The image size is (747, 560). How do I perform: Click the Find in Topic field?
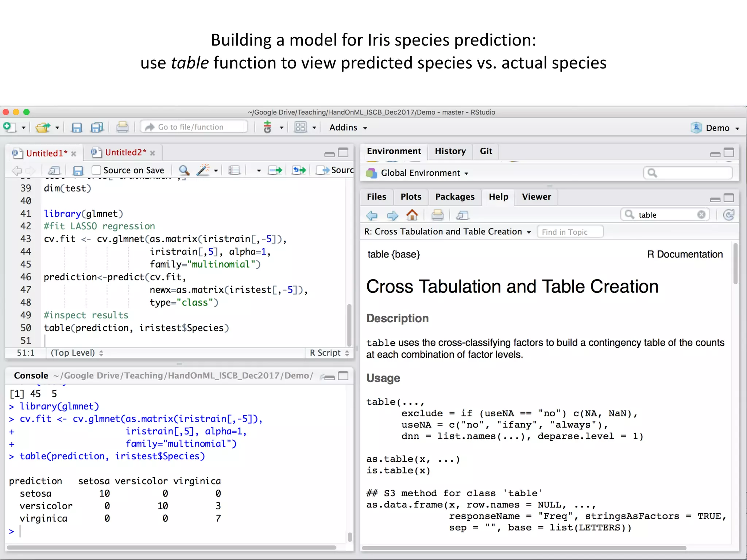tap(570, 232)
